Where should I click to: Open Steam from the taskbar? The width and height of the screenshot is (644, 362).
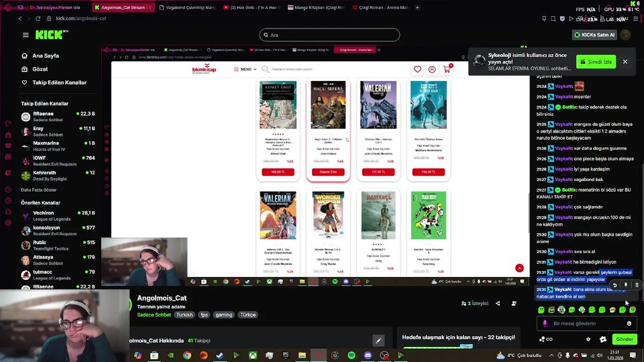(220, 355)
